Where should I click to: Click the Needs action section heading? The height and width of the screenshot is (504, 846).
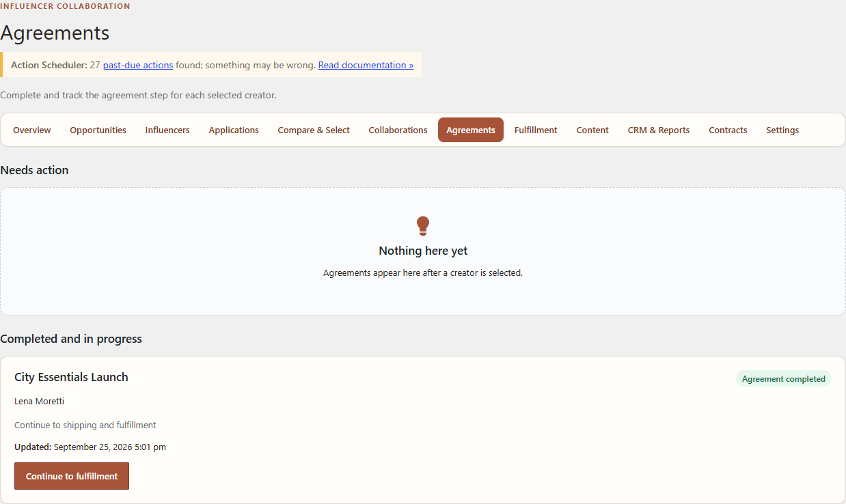point(34,170)
